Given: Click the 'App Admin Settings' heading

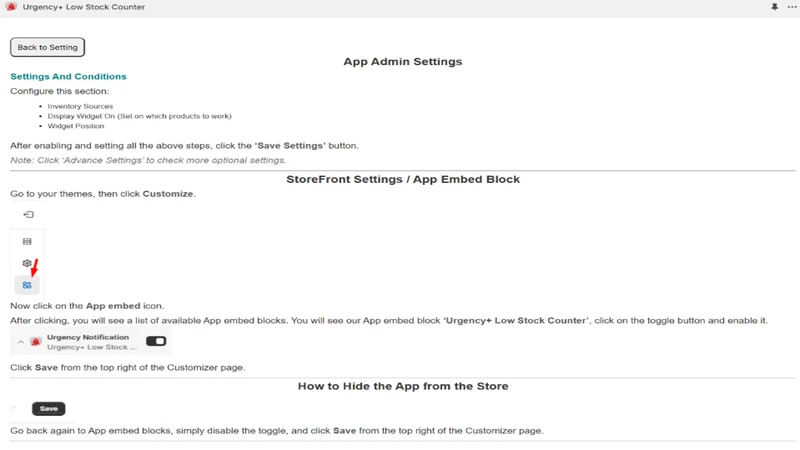Looking at the screenshot, I should 403,62.
